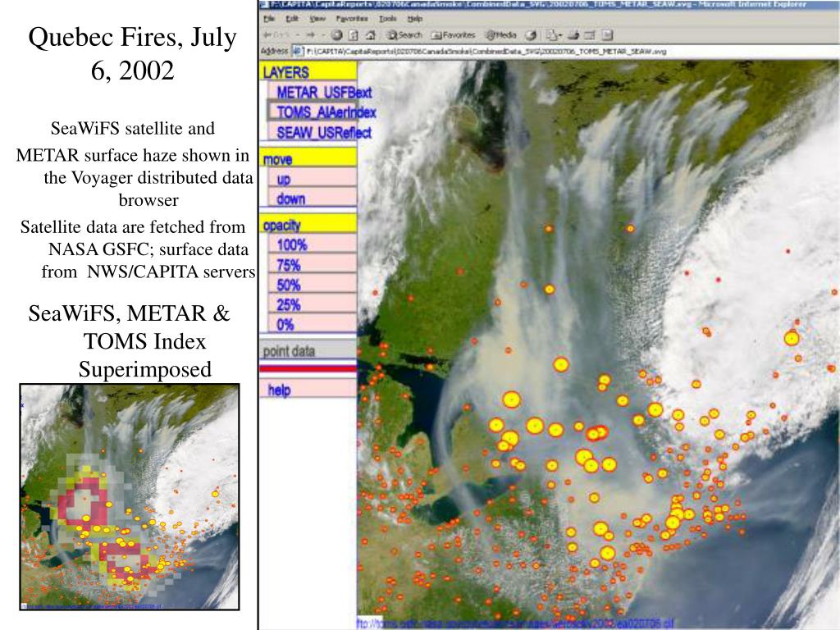Screen dimensions: 840x630
Task: Click the Address bar field
Action: click(x=484, y=51)
